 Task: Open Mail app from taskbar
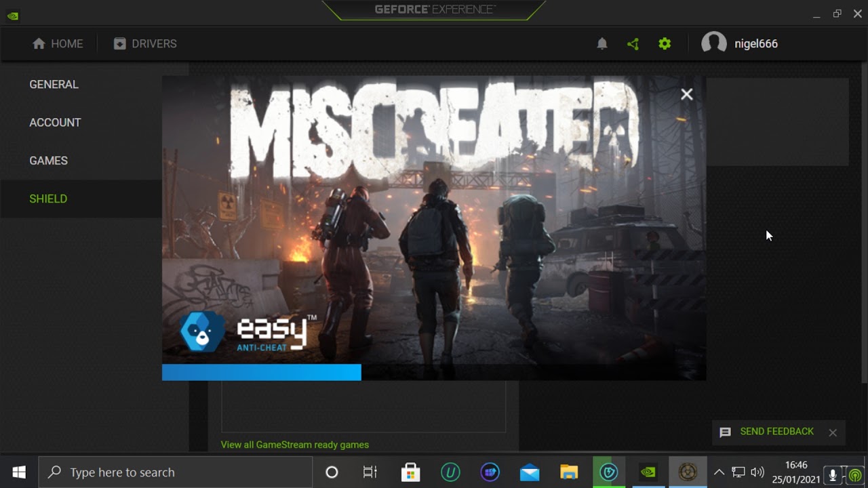(x=530, y=472)
